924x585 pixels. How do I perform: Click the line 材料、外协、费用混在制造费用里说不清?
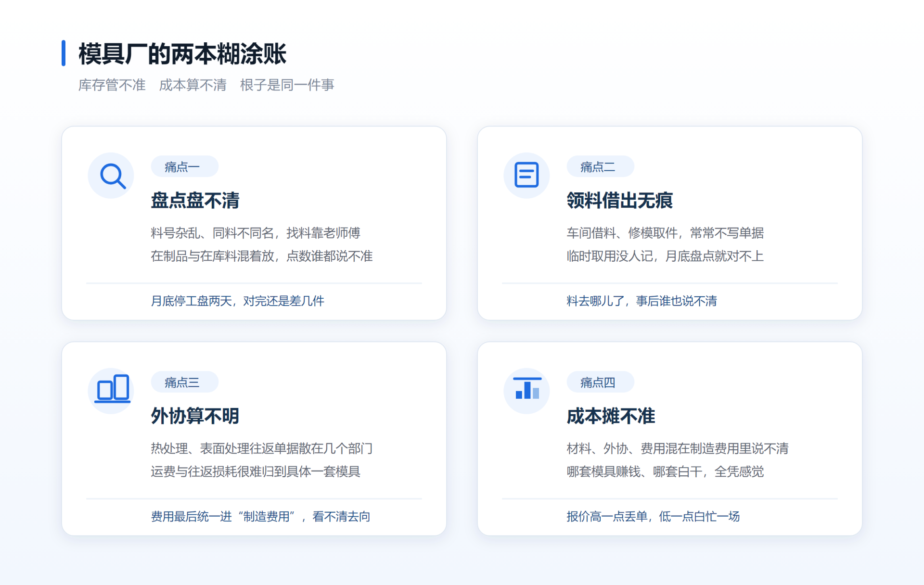pyautogui.click(x=678, y=448)
